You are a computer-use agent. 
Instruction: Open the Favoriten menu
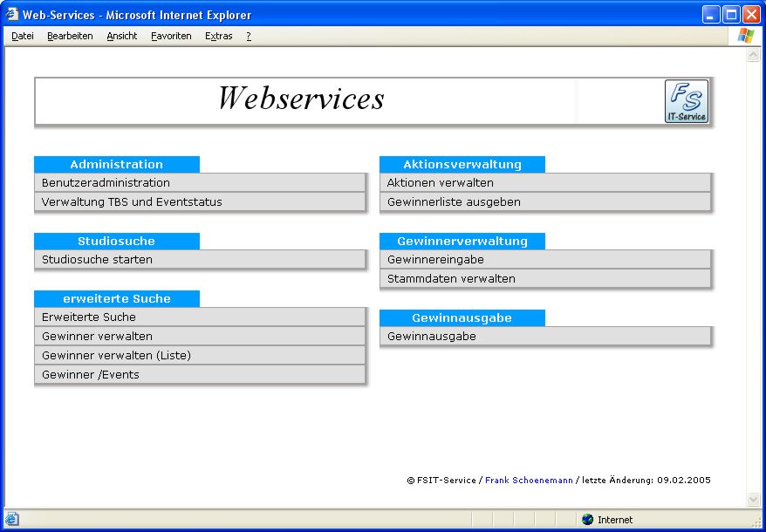point(171,36)
